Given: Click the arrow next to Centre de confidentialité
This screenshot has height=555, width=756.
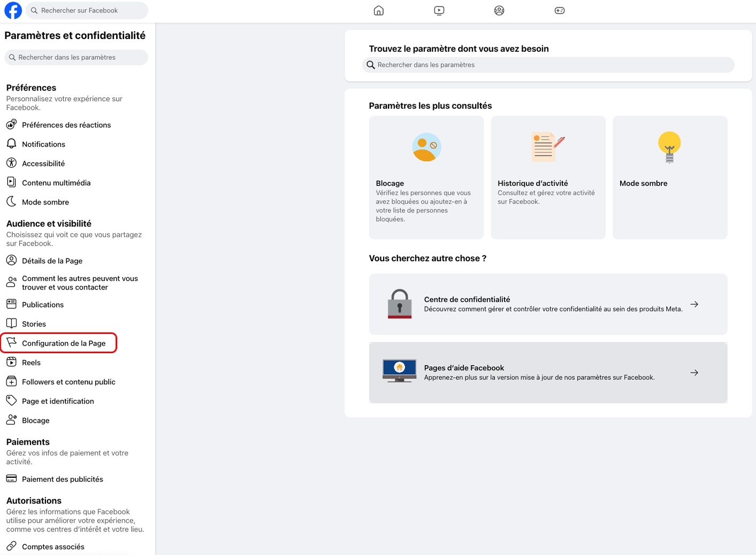Looking at the screenshot, I should pos(694,304).
